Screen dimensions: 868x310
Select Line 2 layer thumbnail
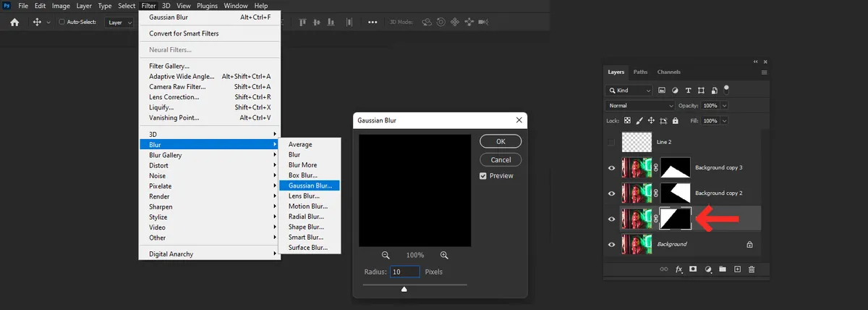[x=637, y=143]
